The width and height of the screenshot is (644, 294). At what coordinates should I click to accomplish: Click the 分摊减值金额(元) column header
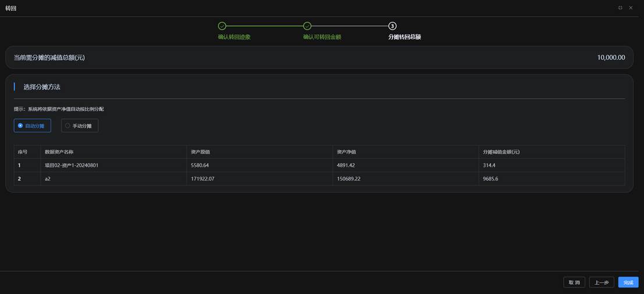click(501, 152)
